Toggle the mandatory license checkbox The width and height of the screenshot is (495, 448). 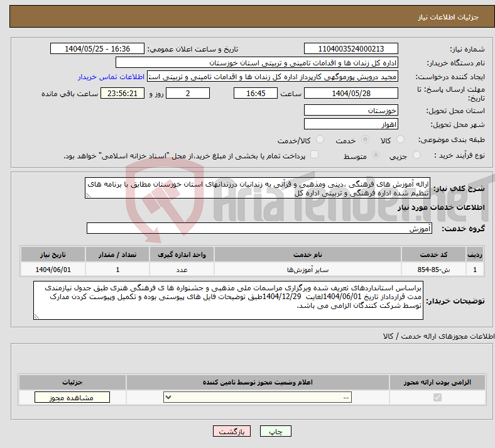click(437, 397)
